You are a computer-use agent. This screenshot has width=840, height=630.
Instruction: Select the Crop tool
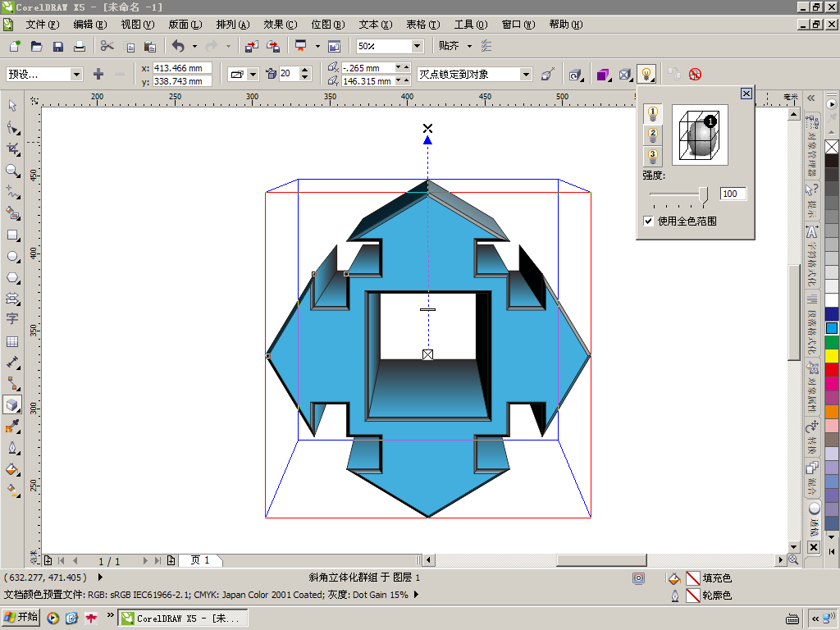[x=12, y=149]
